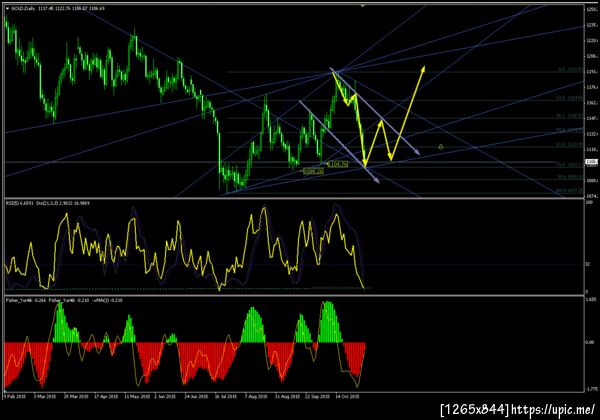Click the '7 Aug 2015' date label
The image size is (600, 420).
(x=256, y=397)
